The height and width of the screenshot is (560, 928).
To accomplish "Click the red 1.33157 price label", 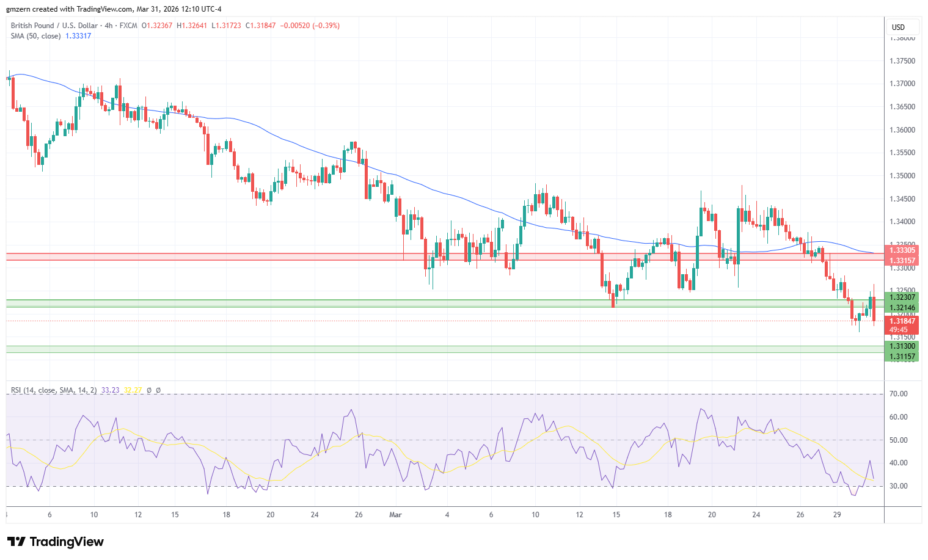I will tap(901, 261).
